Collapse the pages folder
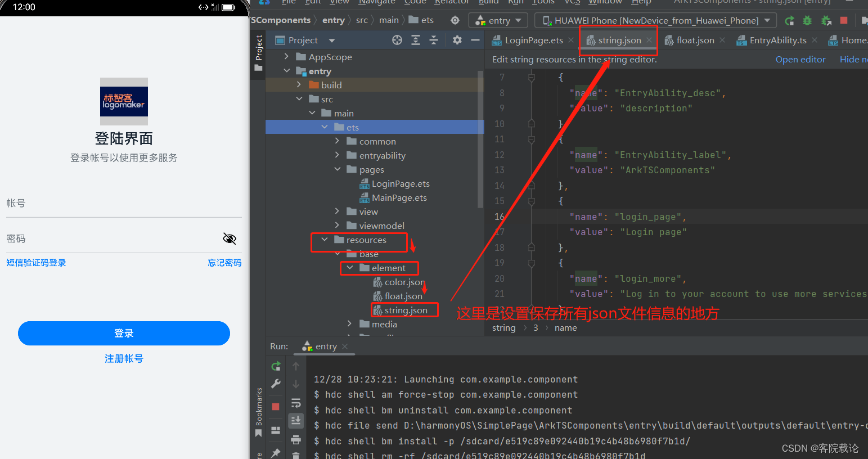This screenshot has width=868, height=459. pos(337,169)
